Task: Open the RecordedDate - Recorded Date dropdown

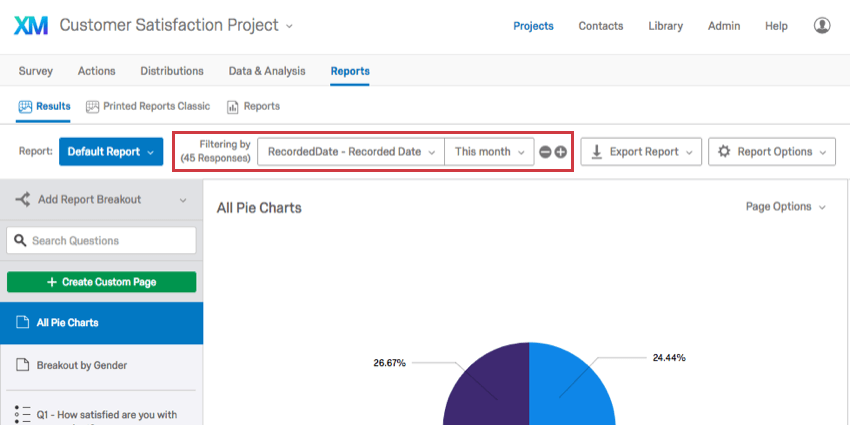Action: pyautogui.click(x=351, y=152)
